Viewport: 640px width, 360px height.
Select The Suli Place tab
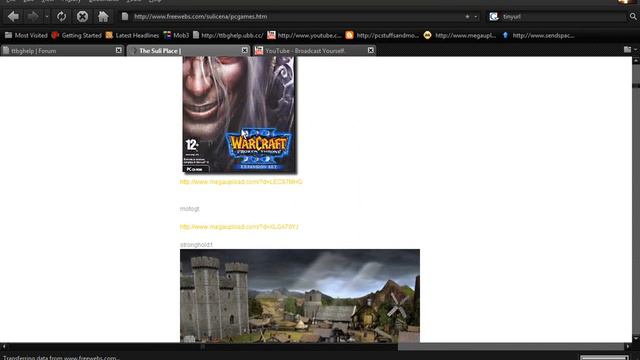click(188, 51)
